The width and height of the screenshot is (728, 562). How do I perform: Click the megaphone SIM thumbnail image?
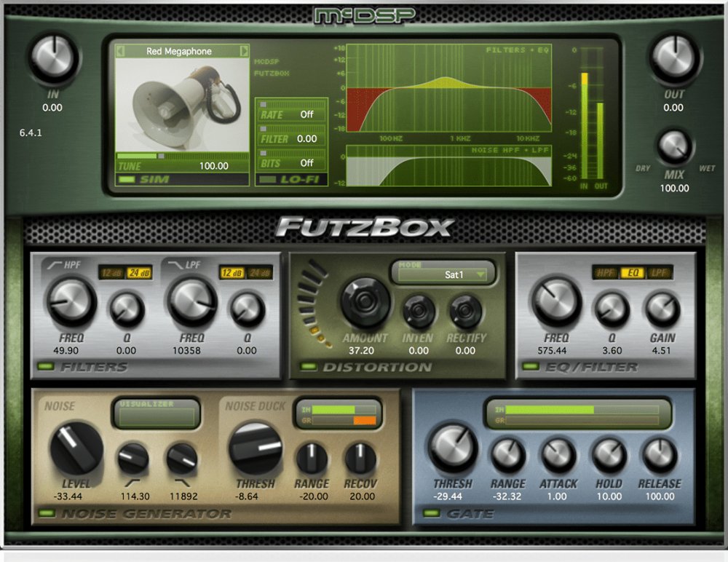coord(182,105)
